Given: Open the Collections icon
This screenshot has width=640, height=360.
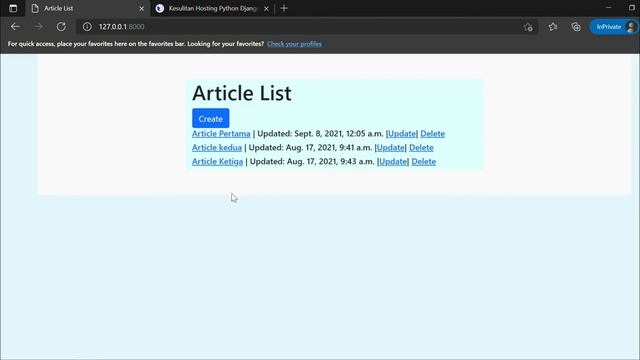Looking at the screenshot, I should click(x=576, y=27).
